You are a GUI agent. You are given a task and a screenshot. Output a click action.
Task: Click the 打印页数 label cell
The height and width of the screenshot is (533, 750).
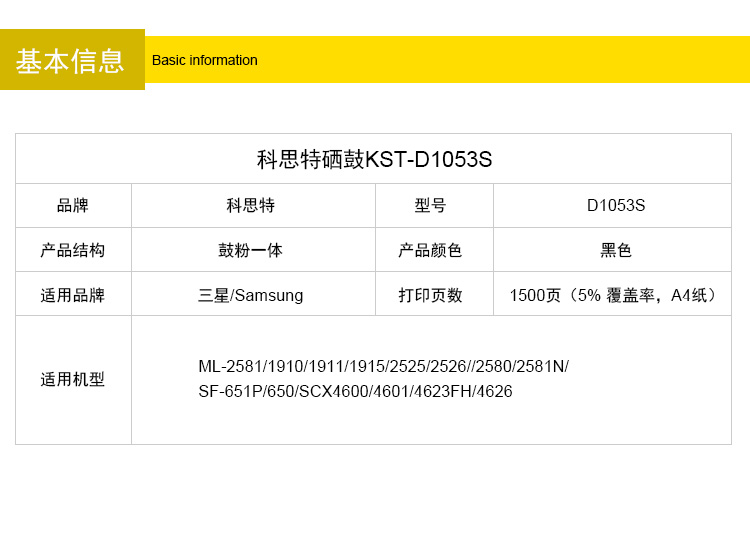[x=431, y=295]
